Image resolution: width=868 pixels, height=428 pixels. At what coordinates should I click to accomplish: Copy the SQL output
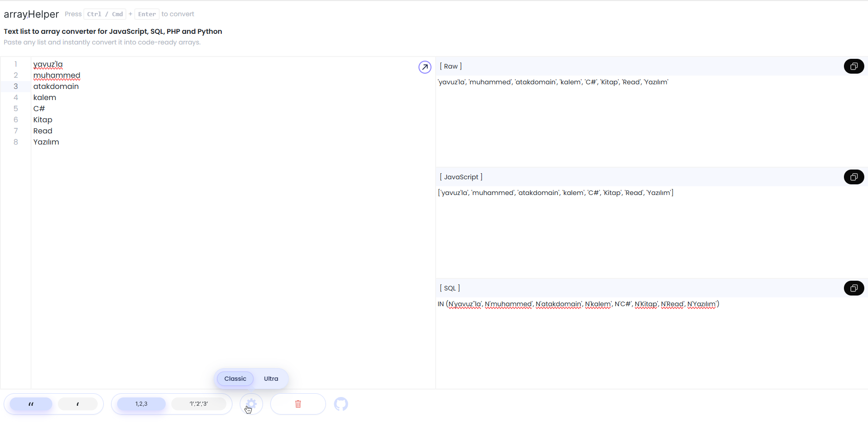coord(853,288)
